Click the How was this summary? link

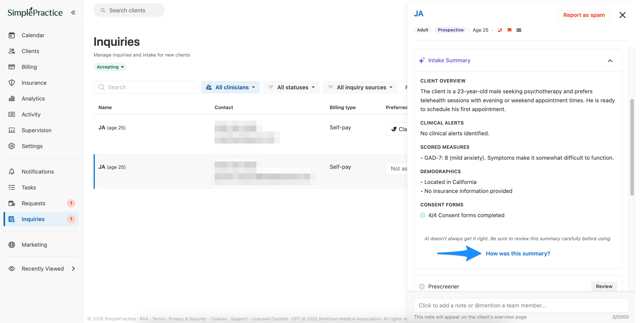[x=518, y=253]
